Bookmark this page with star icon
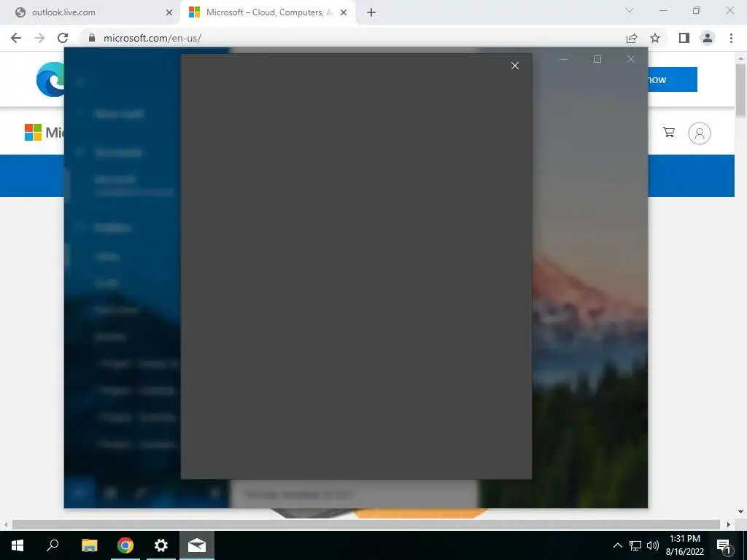This screenshot has height=560, width=747. click(x=655, y=38)
